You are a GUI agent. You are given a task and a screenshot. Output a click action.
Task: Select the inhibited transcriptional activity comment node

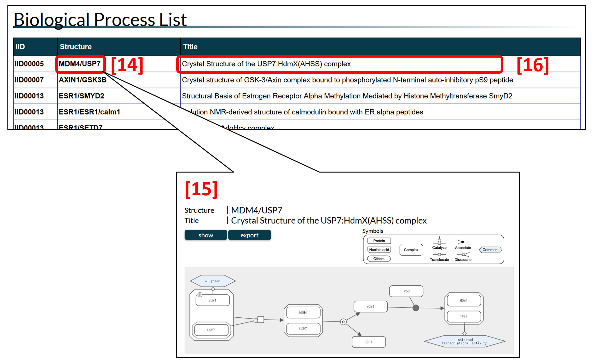coord(465,341)
